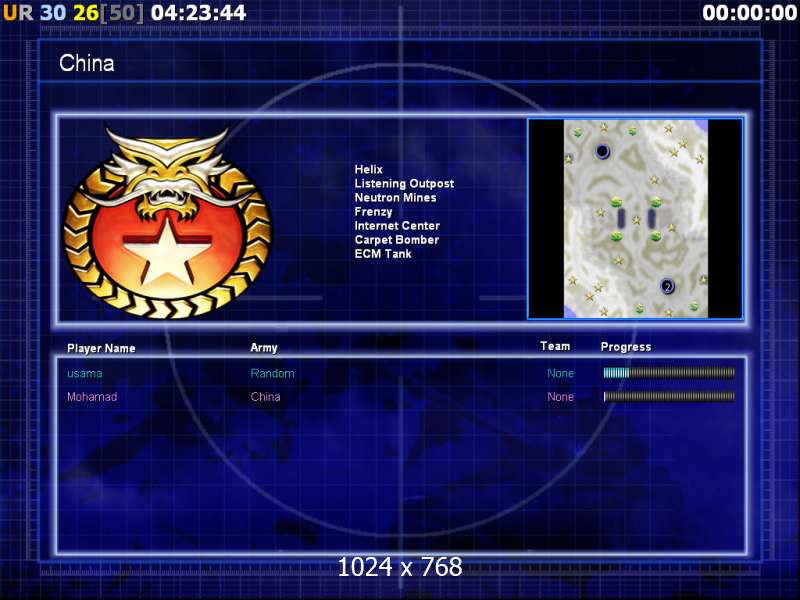This screenshot has height=600, width=800.
Task: Click "China" army in Mohamad's row
Action: click(265, 397)
